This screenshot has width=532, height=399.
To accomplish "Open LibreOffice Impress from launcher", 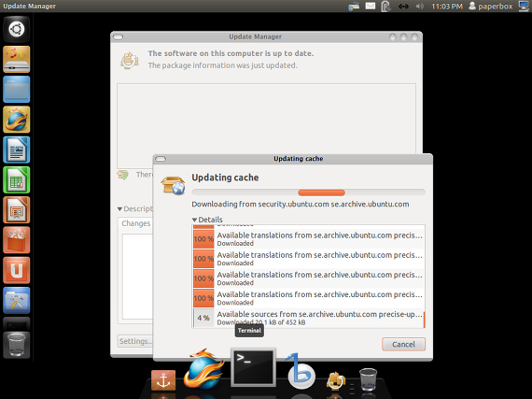I will 16,210.
